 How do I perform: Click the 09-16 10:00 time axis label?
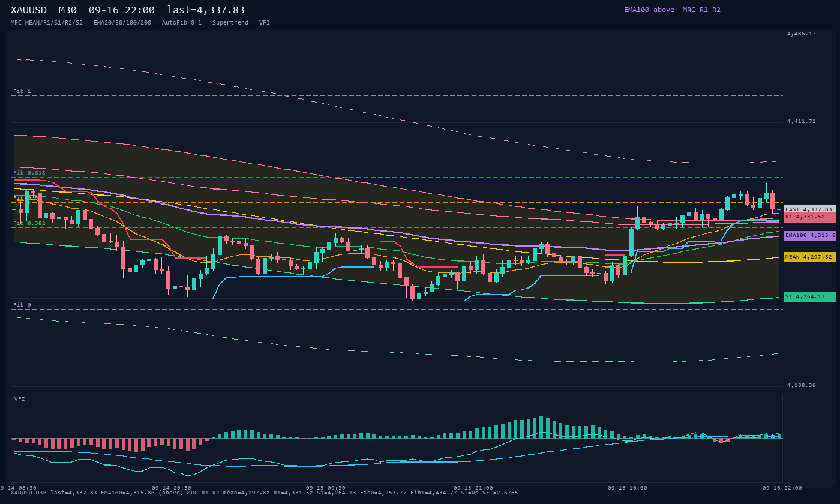(x=628, y=488)
